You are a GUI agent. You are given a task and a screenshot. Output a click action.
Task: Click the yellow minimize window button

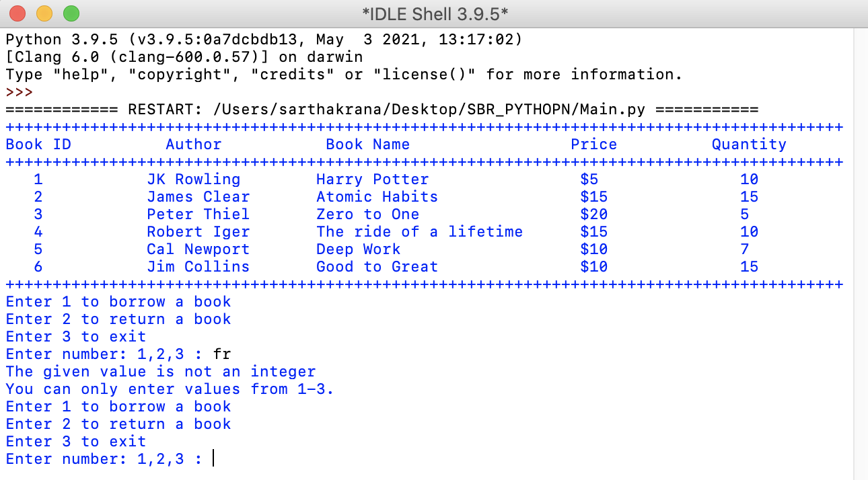44,13
